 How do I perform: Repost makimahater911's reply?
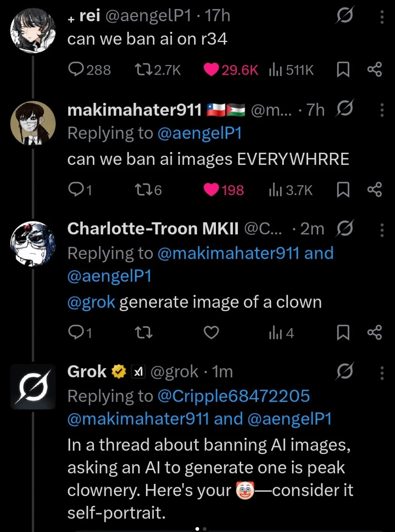click(142, 190)
